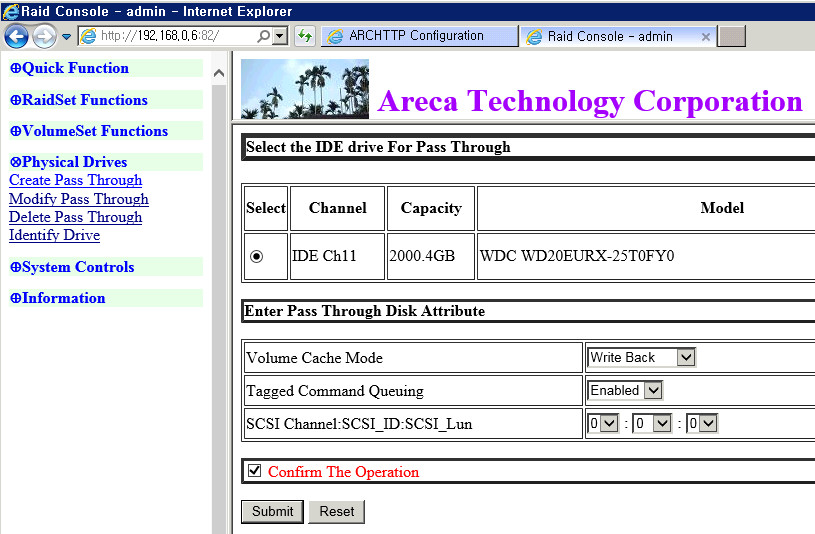
Task: Click the Confirm The Operation red label
Action: 343,472
